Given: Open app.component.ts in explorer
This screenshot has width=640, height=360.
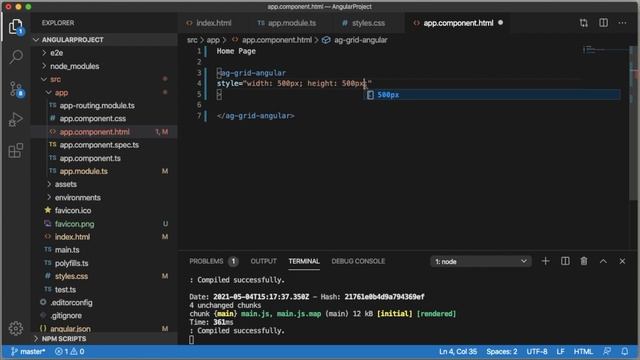Looking at the screenshot, I should [x=90, y=158].
